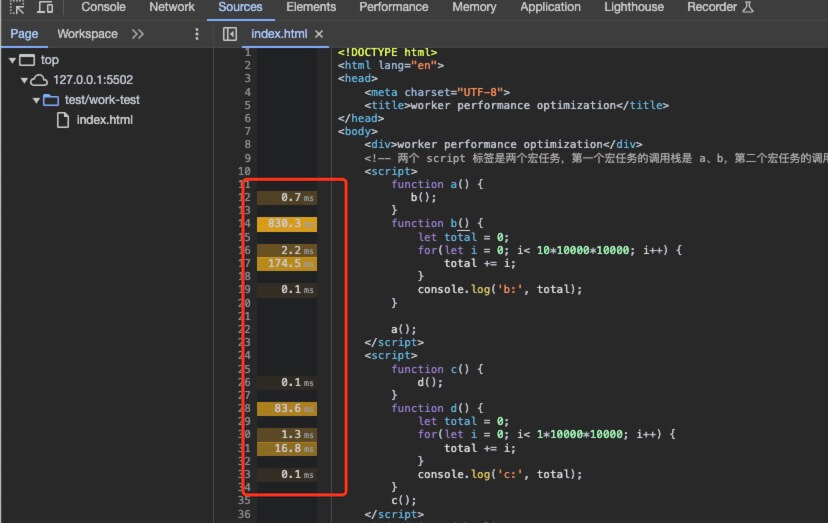Switch to the Console panel tab
Image resolution: width=828 pixels, height=523 pixels.
pyautogui.click(x=103, y=7)
